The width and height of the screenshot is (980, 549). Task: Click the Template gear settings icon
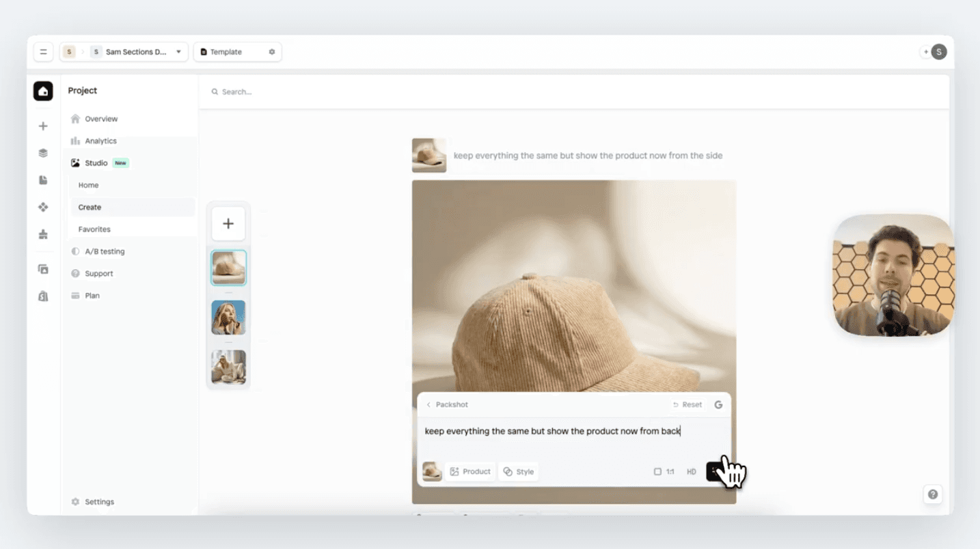(x=271, y=52)
